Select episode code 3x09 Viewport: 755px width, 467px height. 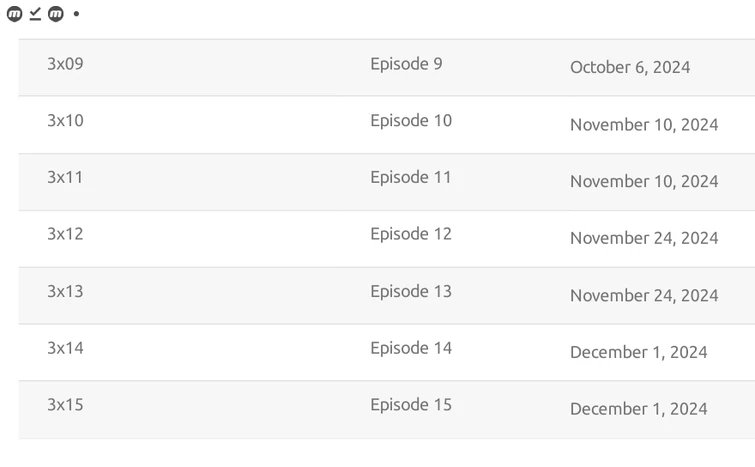65,64
